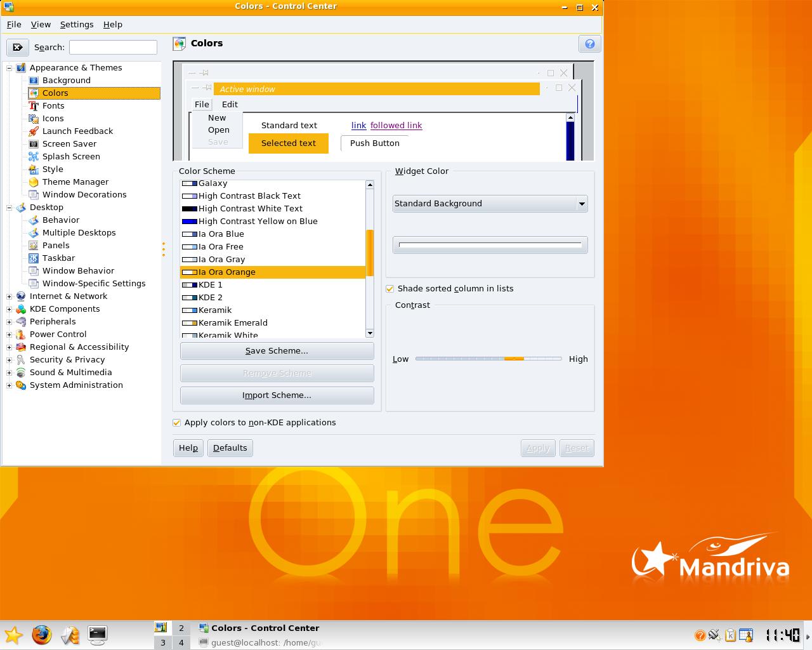Open the terminal from the panel
The width and height of the screenshot is (812, 650).
(x=97, y=635)
